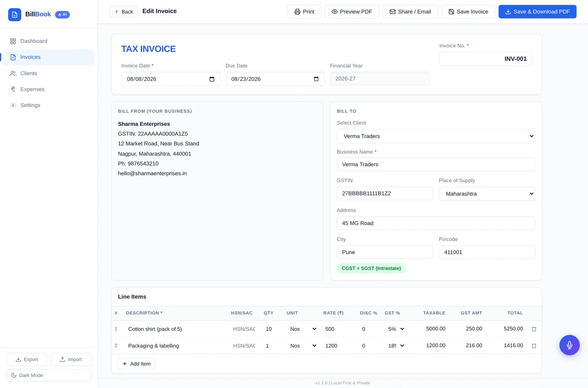Click the total value 1416.00
Viewport: 588px width, 388px height.
(x=513, y=345)
